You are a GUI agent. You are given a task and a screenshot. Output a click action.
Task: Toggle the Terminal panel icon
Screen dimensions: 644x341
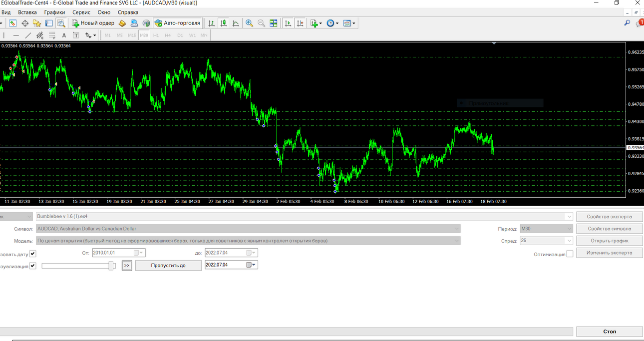click(x=49, y=23)
